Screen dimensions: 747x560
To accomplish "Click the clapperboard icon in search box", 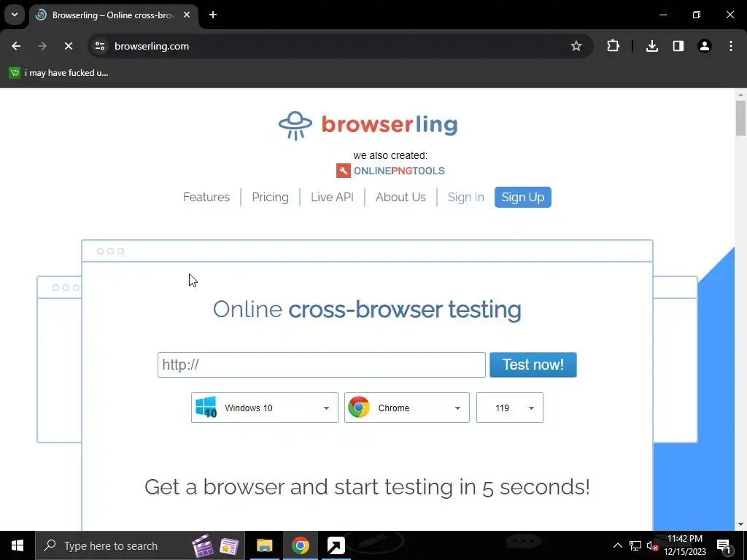I will 203,545.
